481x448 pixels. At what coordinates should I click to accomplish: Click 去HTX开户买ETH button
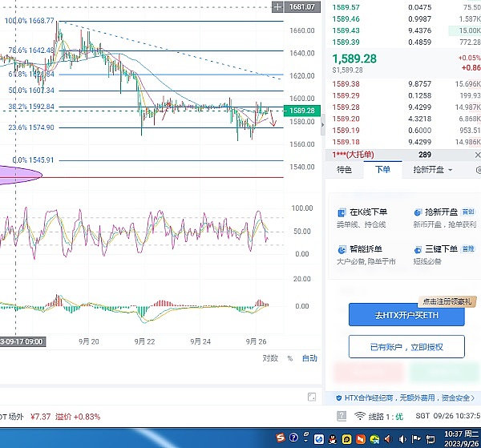tap(406, 315)
